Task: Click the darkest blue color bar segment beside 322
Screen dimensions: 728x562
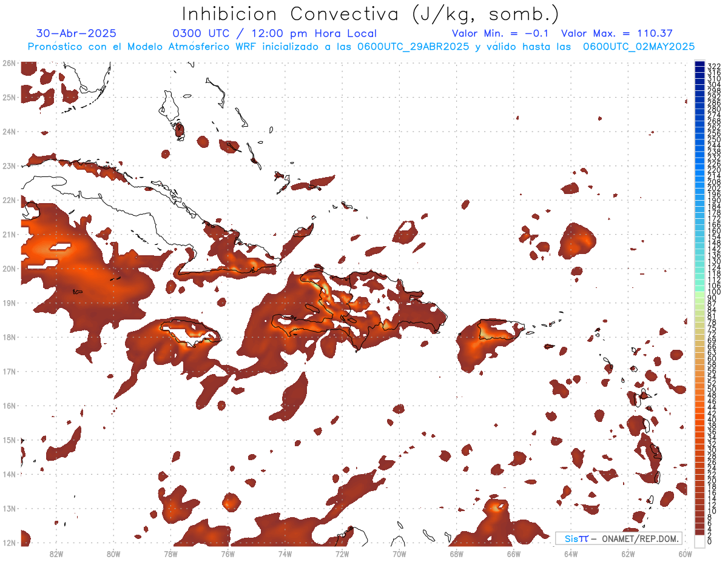Action: point(700,64)
